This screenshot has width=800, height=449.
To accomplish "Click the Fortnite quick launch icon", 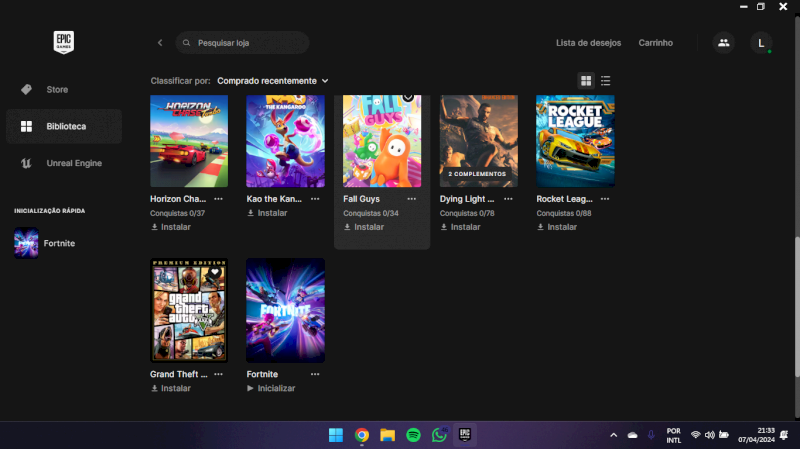I will [26, 243].
